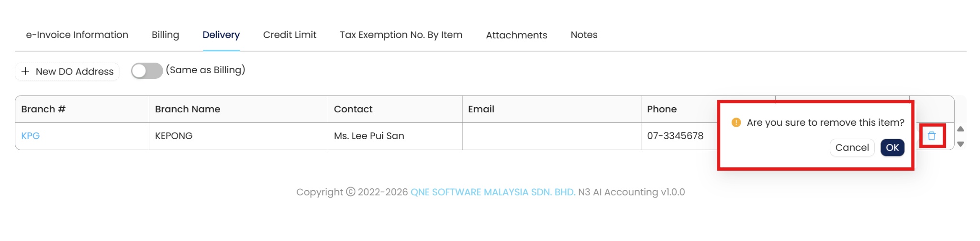Cancel the remove item confirmation
The width and height of the screenshot is (980, 241).
pyautogui.click(x=852, y=148)
